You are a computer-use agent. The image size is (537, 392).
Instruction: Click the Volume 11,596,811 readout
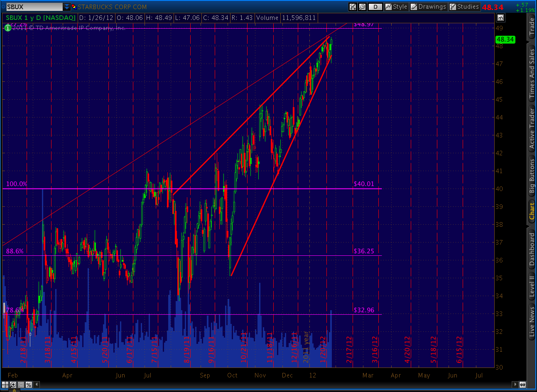pyautogui.click(x=286, y=17)
